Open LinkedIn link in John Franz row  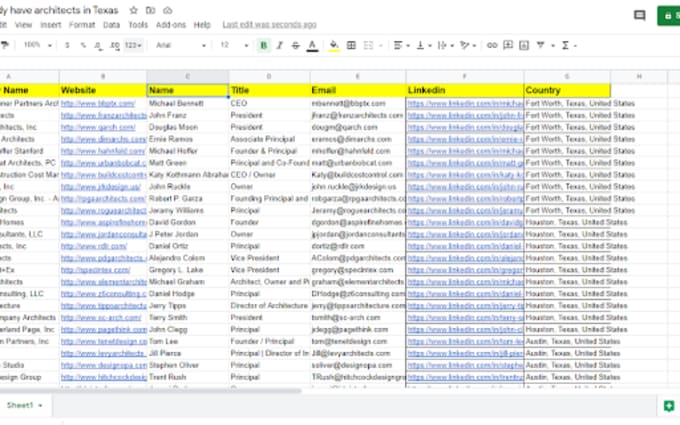click(465, 115)
